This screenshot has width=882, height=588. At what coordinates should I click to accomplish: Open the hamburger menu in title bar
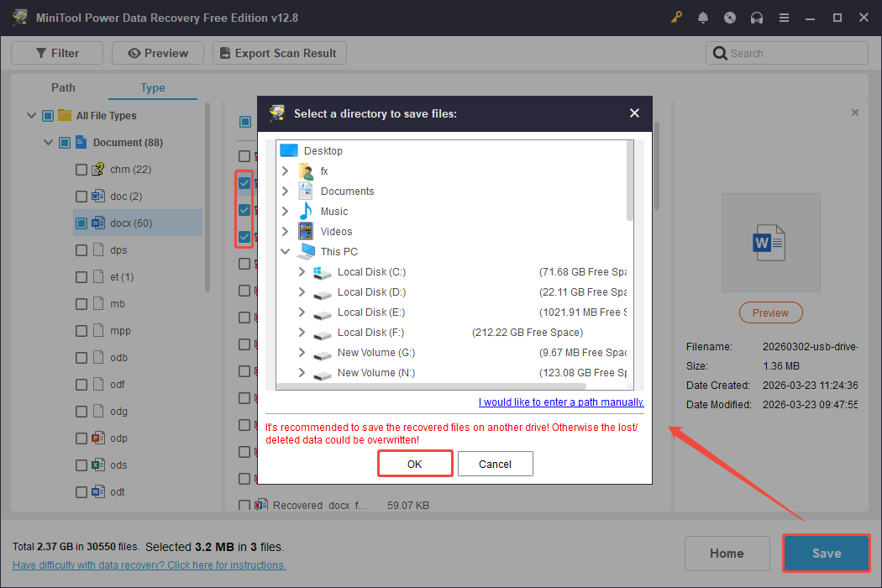784,17
